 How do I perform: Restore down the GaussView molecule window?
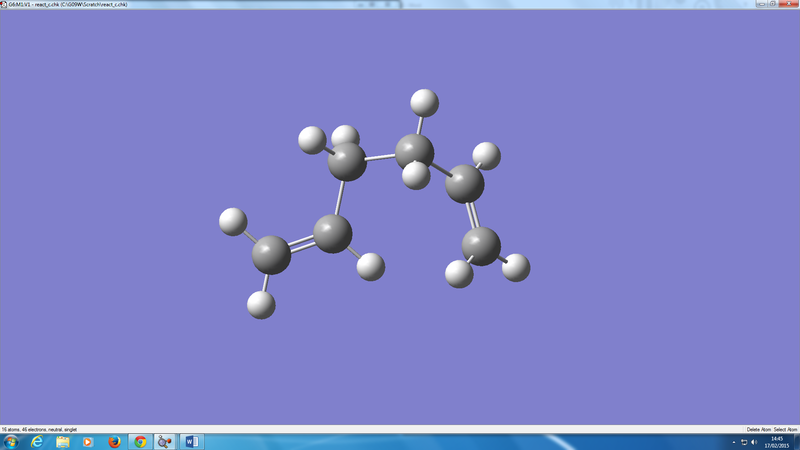click(772, 4)
